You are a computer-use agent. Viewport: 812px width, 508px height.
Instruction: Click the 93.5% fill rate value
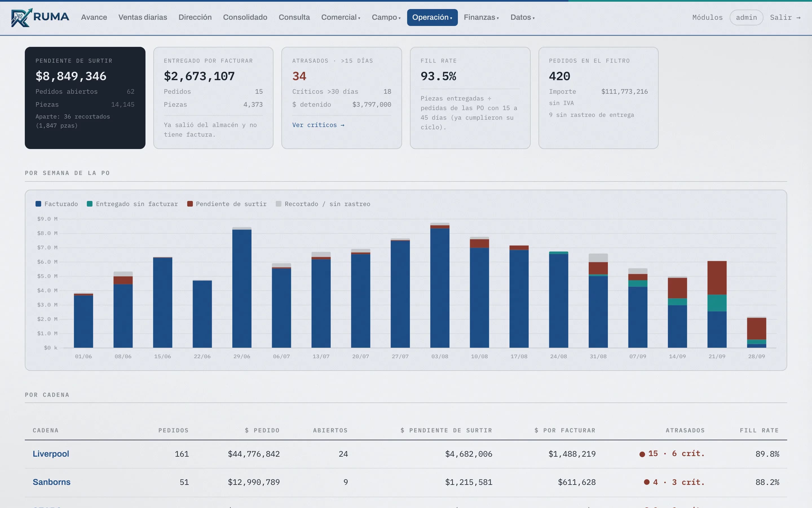click(x=438, y=76)
